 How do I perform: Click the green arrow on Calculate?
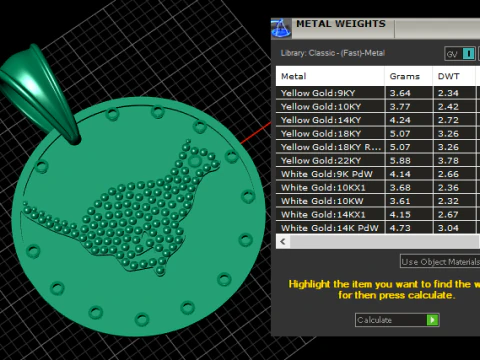click(x=432, y=320)
